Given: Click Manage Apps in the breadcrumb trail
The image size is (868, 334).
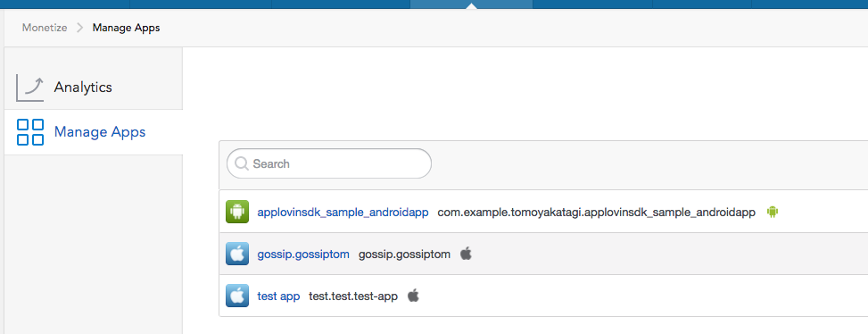Looking at the screenshot, I should click(126, 28).
